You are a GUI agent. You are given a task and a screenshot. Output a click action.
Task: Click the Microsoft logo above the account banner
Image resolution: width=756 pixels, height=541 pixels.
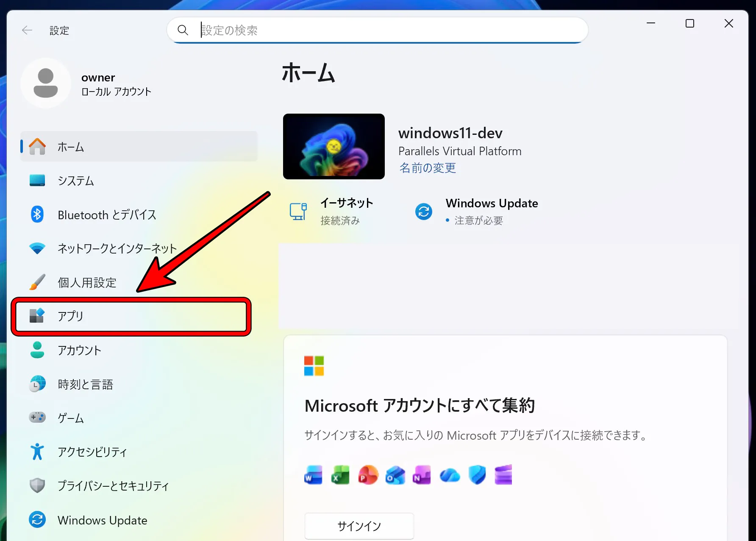[x=314, y=366]
